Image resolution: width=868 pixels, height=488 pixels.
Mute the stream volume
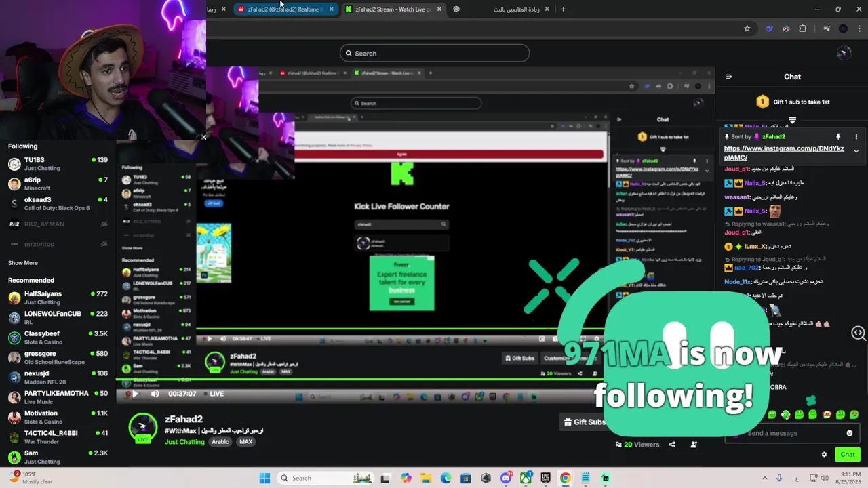[155, 394]
